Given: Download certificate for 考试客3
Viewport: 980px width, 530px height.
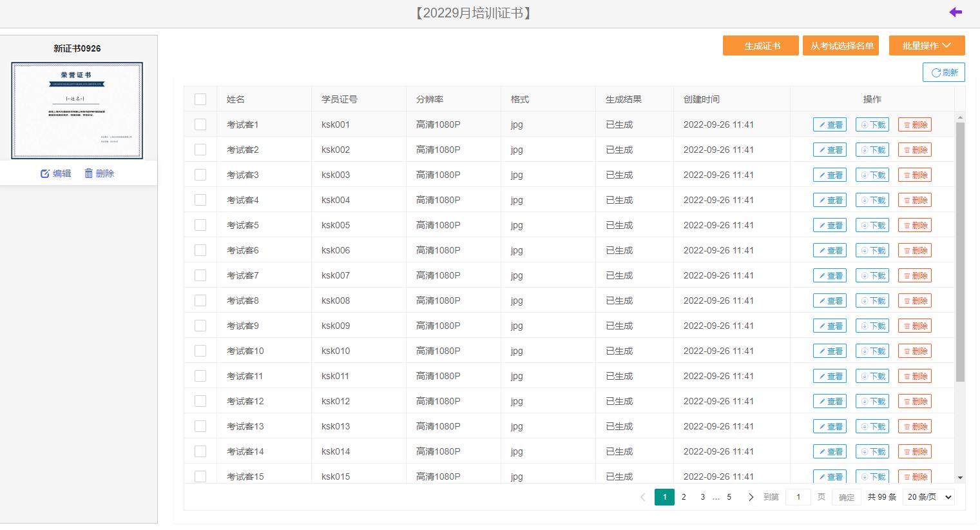Looking at the screenshot, I should coord(872,175).
